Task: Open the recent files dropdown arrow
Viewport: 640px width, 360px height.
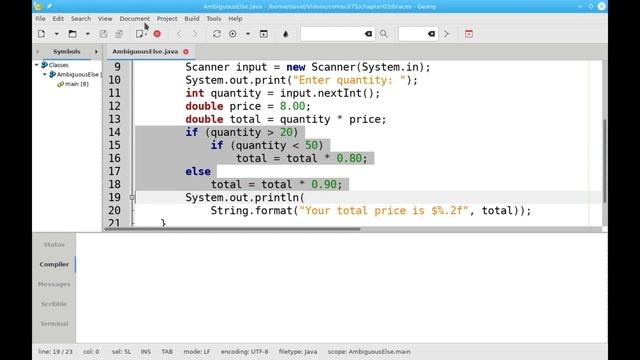Action: tap(87, 34)
